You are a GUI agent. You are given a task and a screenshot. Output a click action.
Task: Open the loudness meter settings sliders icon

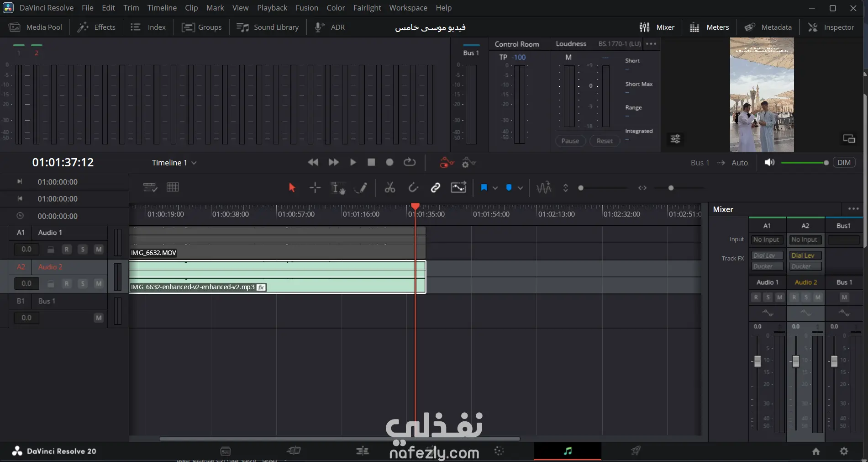click(x=675, y=139)
